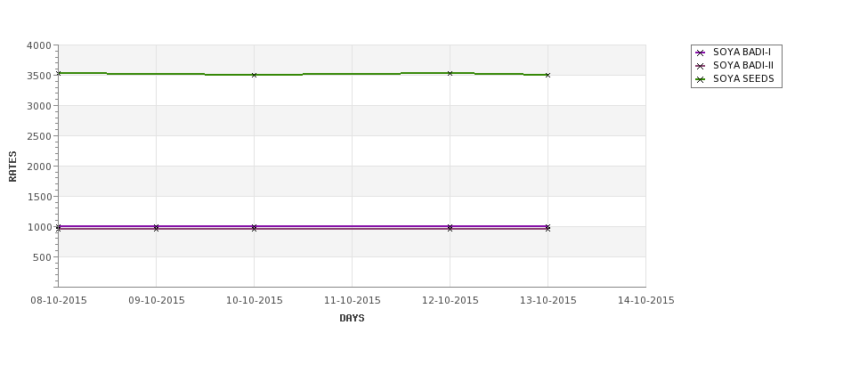868x382 pixels.
Task: Click the SOYA BADI-II legend marker icon
Action: [701, 66]
